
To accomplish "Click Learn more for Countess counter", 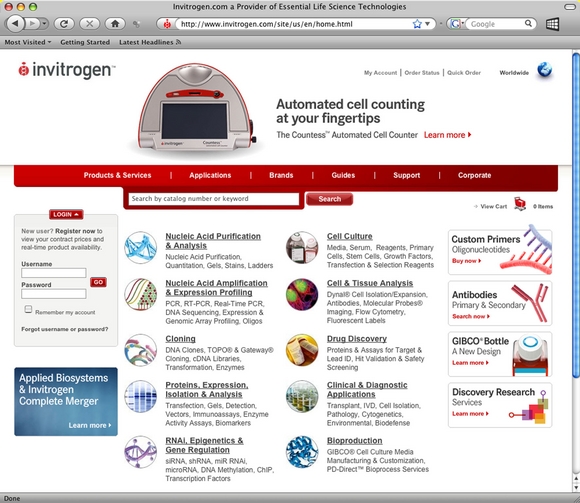I will [448, 135].
